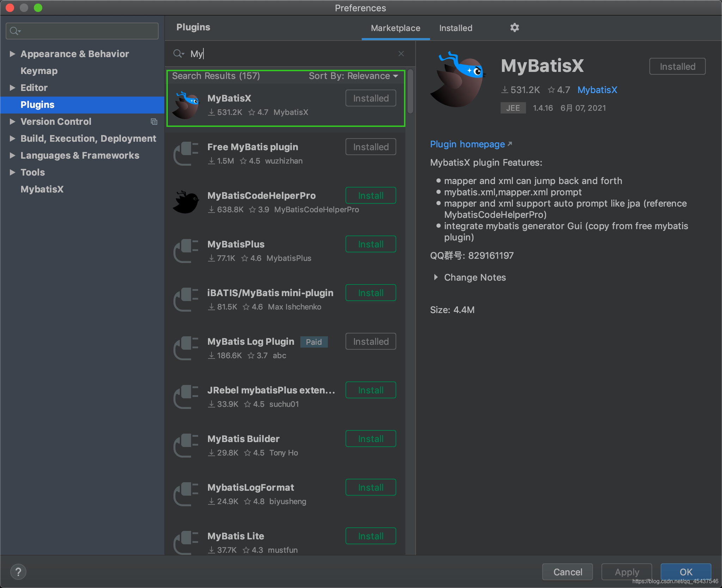Click Installed button on Free MyBatis plugin
Viewport: 722px width, 588px height.
click(x=371, y=147)
